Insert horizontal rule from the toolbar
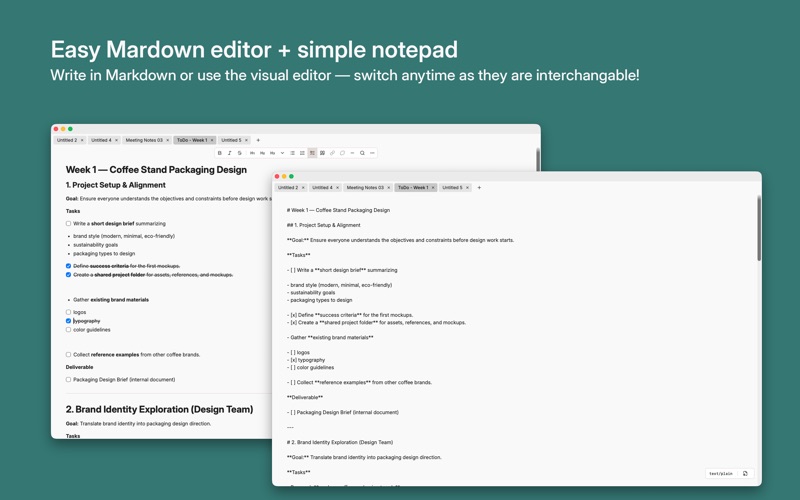This screenshot has width=800, height=500. coord(352,153)
